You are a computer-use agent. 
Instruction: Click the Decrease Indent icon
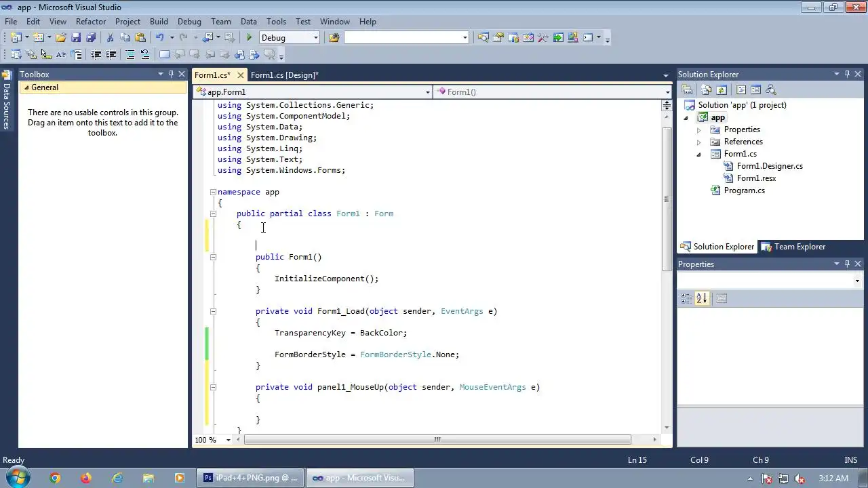click(96, 54)
